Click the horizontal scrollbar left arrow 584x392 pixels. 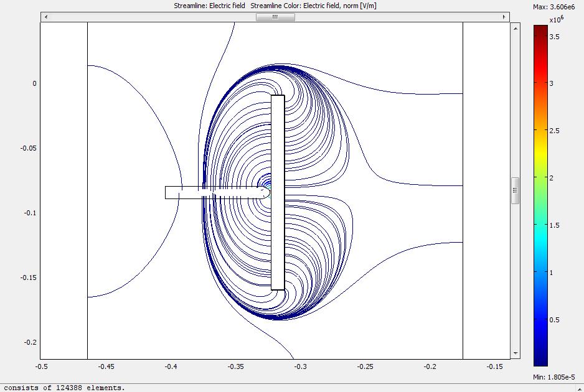(x=45, y=17)
